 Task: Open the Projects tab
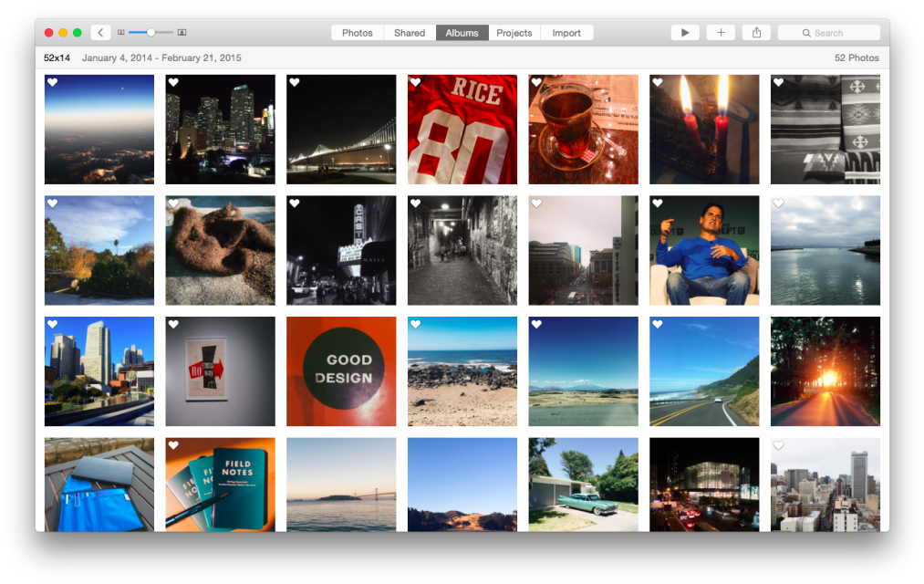[x=514, y=32]
